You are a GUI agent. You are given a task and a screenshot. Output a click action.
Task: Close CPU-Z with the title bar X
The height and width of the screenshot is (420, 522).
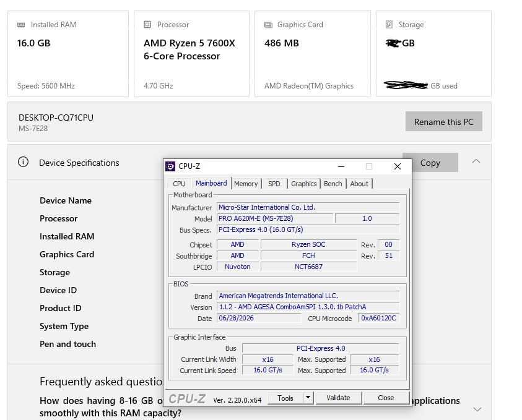(398, 166)
